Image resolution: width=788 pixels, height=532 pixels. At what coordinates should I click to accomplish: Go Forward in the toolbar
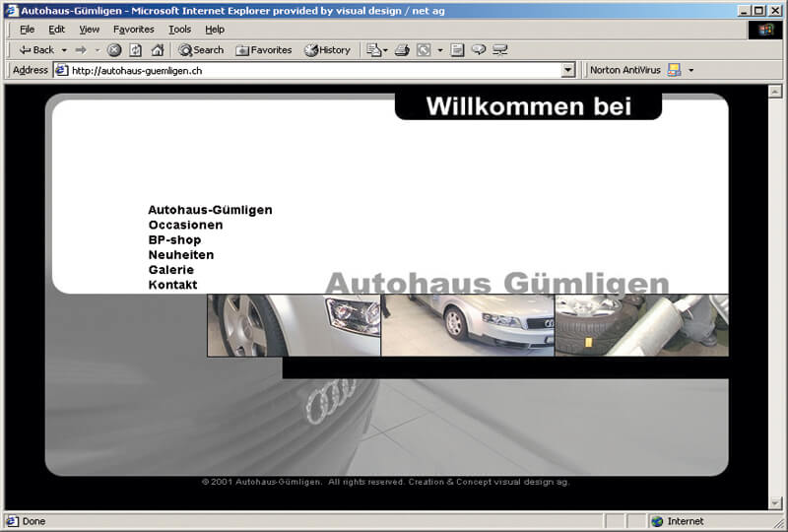(x=81, y=50)
